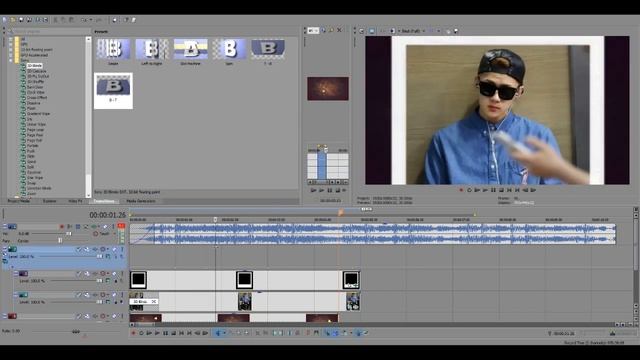Screen dimensions: 640x360
Task: Click the Undo arrow icon
Action: pyautogui.click(x=84, y=20)
